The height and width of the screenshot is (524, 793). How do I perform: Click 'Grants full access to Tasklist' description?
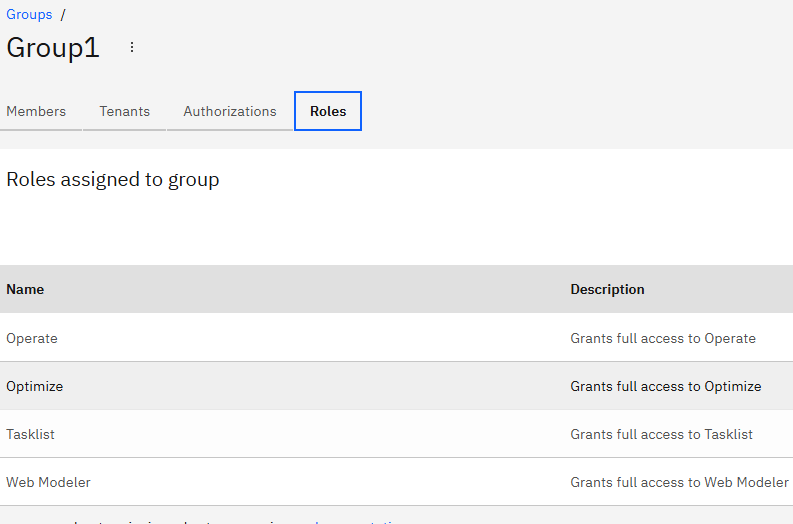[662, 434]
